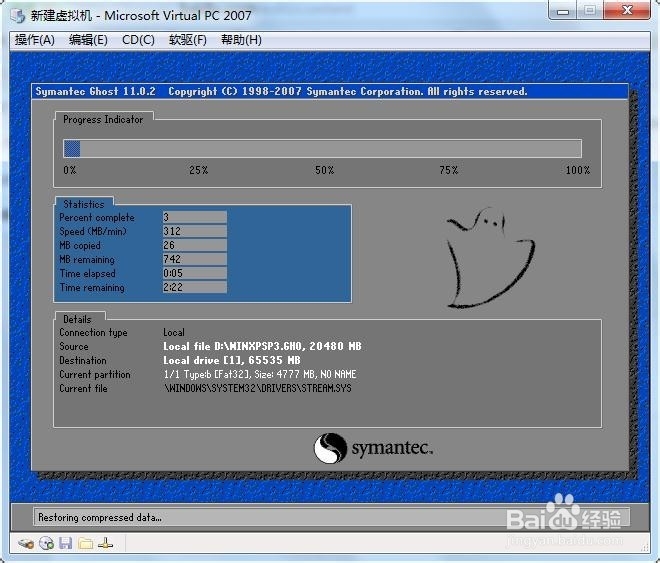Click the Time elapsed value 0:05

click(194, 273)
